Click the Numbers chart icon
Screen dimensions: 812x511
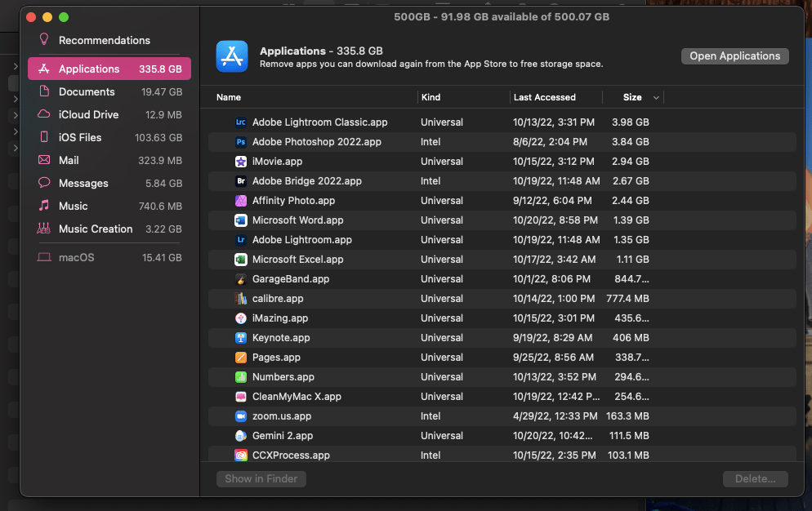click(241, 377)
